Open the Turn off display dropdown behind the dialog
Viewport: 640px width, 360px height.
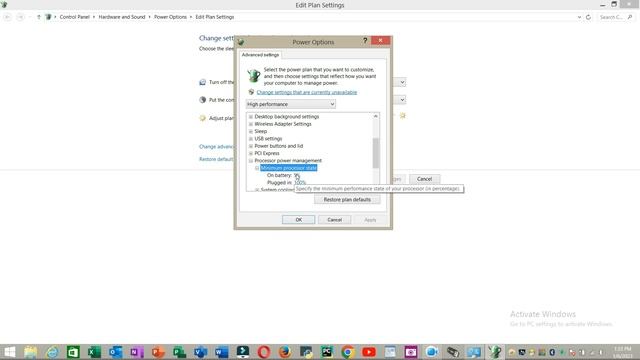[x=402, y=82]
